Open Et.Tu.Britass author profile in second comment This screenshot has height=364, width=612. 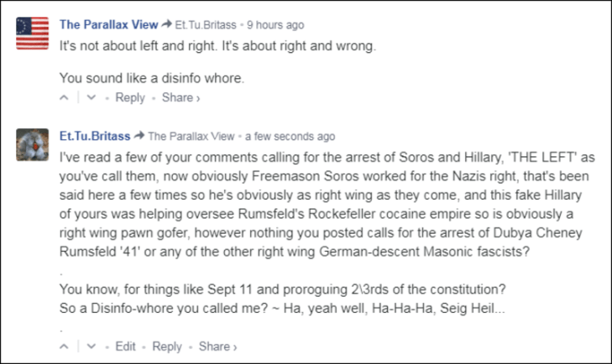[95, 135]
